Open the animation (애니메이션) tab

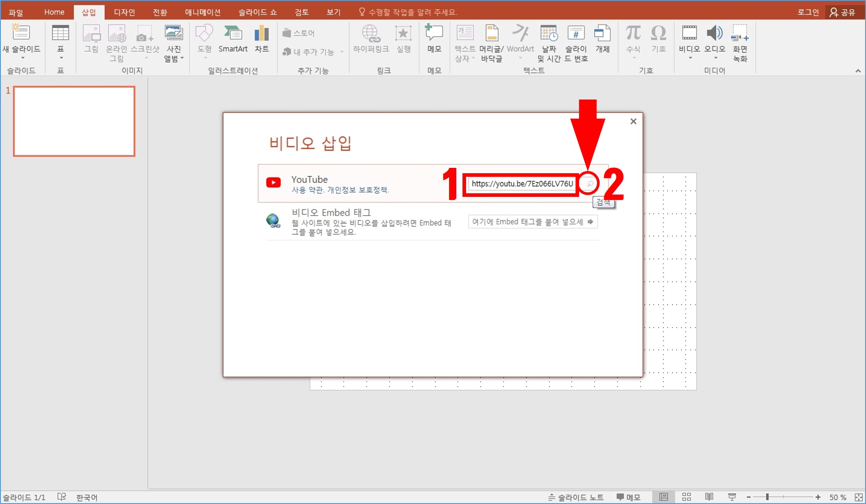(x=202, y=12)
